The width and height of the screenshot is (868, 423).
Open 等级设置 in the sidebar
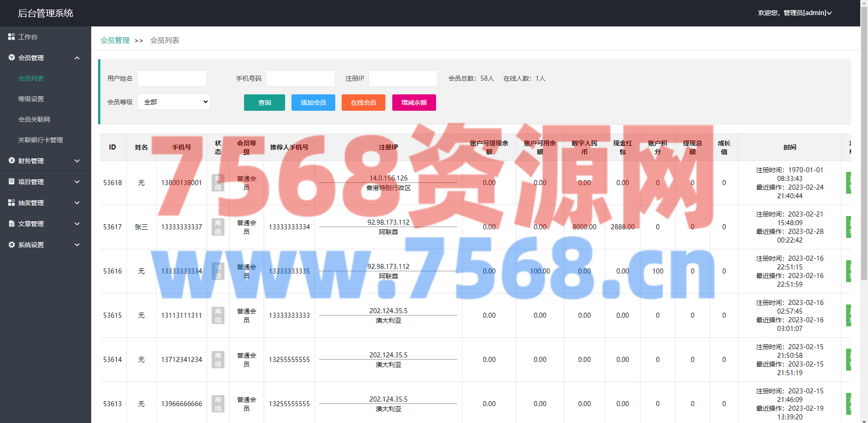[31, 99]
